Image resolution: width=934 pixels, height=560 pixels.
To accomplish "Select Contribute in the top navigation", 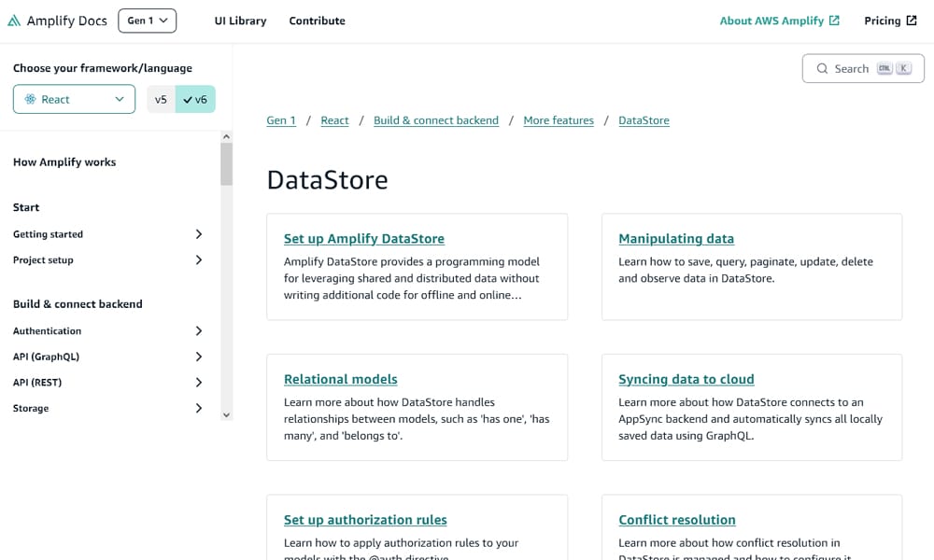I will pyautogui.click(x=317, y=20).
